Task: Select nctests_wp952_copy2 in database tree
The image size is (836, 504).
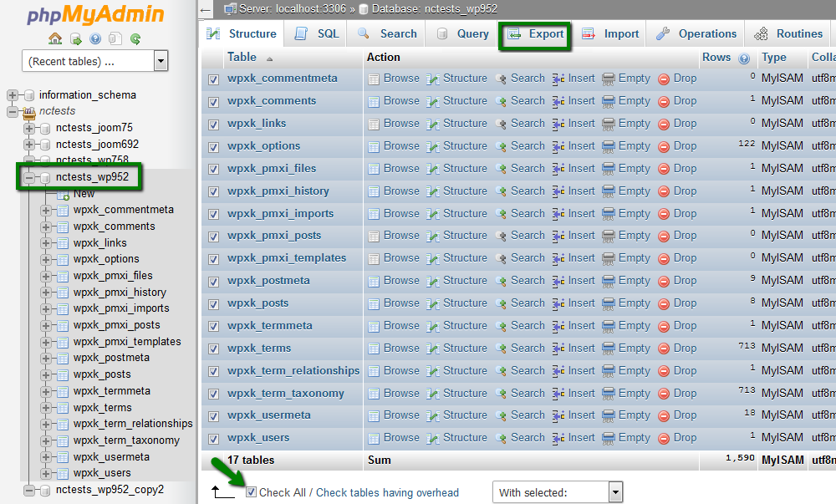Action: 110,490
